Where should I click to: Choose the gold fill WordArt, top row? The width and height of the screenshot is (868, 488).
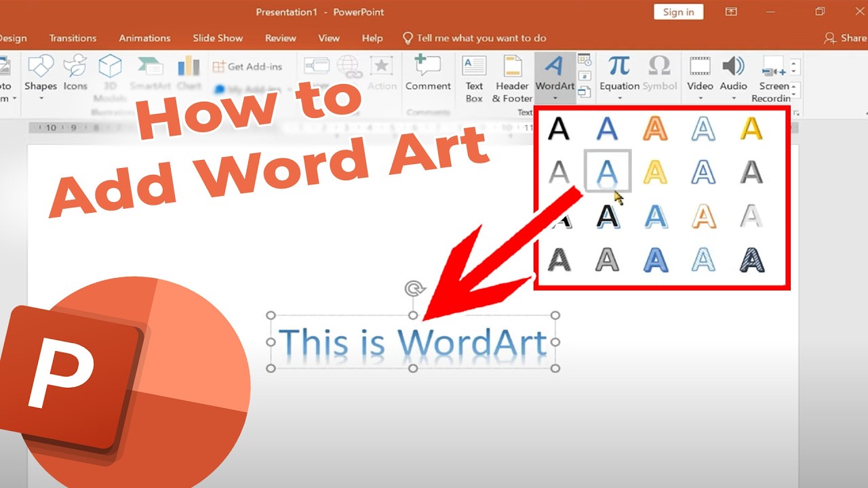(751, 128)
